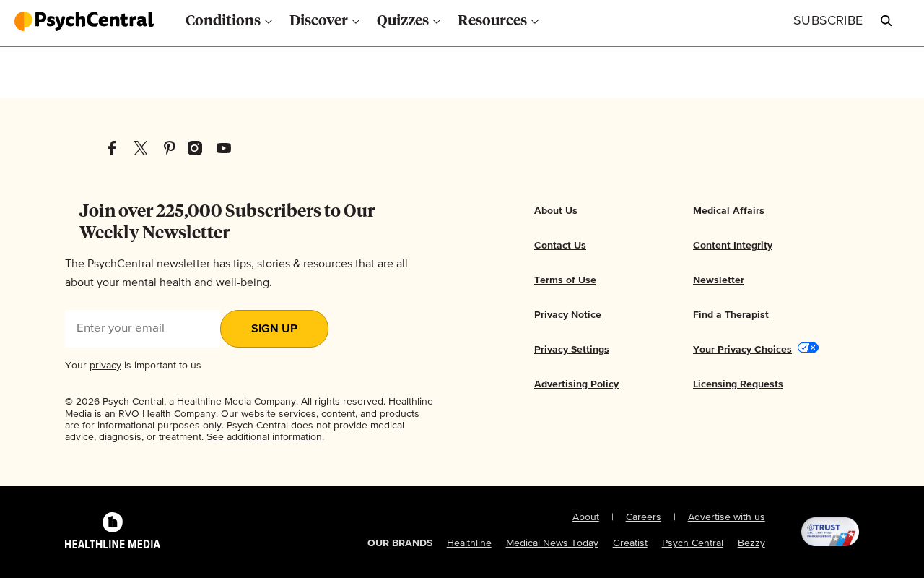924x578 pixels.
Task: Open the Medical News Today brand link
Action: pos(552,543)
